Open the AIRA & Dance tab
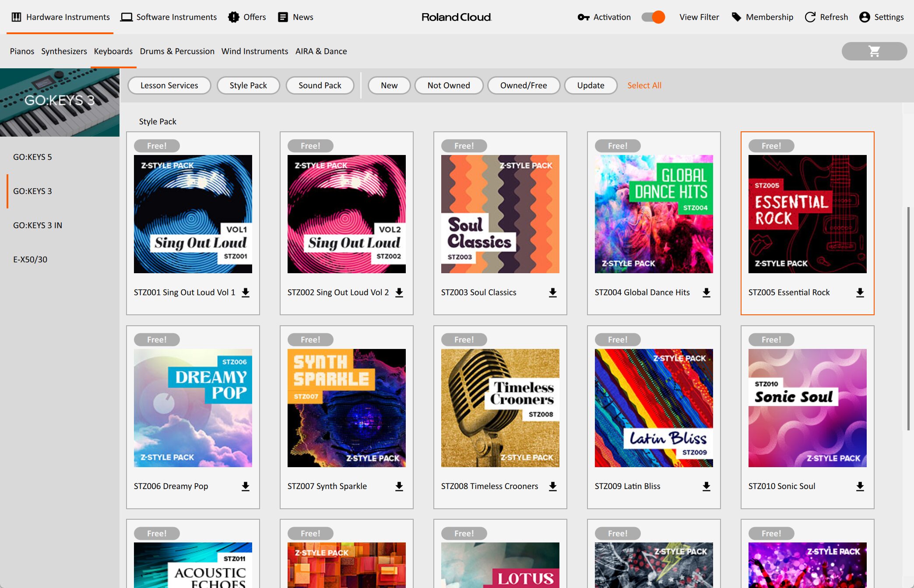914x588 pixels. [x=321, y=51]
